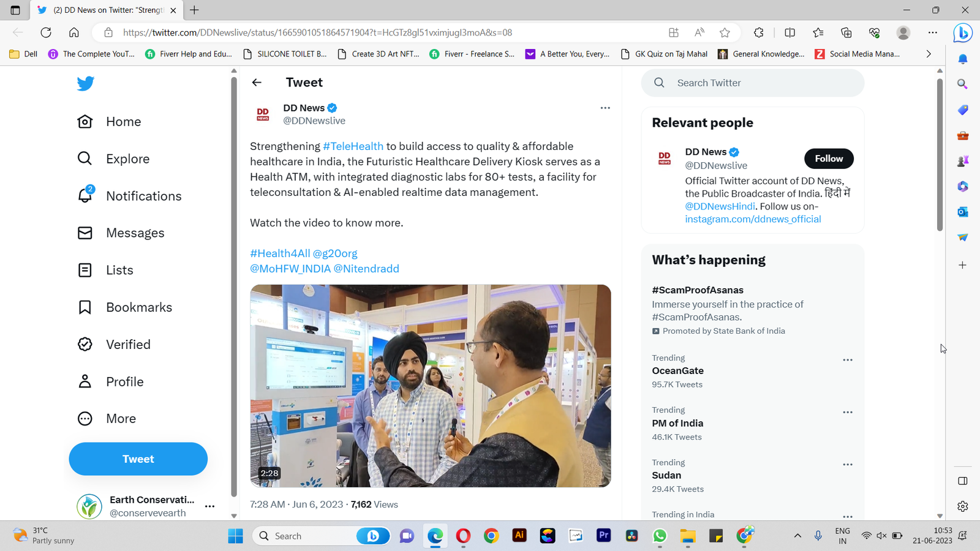Open a new browser tab
Viewport: 980px width, 551px height.
[x=194, y=10]
